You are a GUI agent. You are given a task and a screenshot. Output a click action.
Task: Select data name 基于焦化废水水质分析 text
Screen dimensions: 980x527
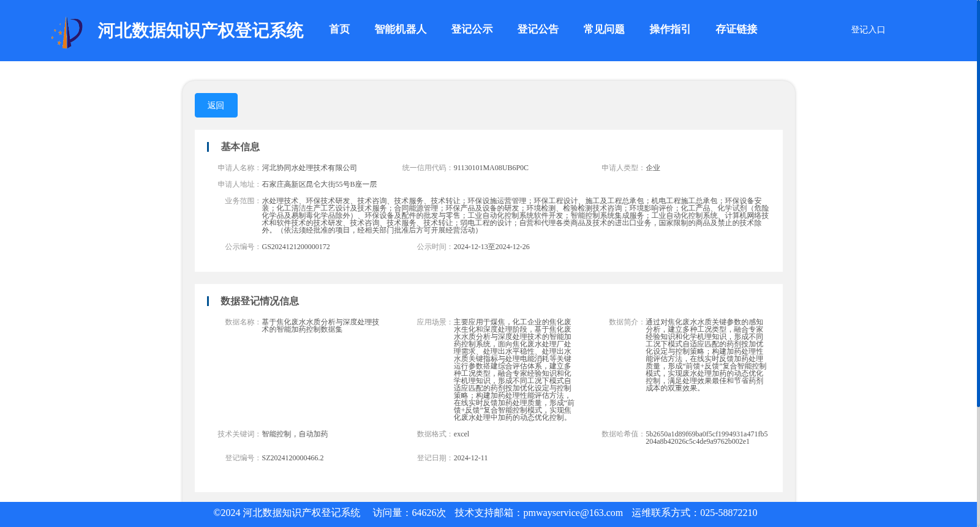(x=320, y=326)
